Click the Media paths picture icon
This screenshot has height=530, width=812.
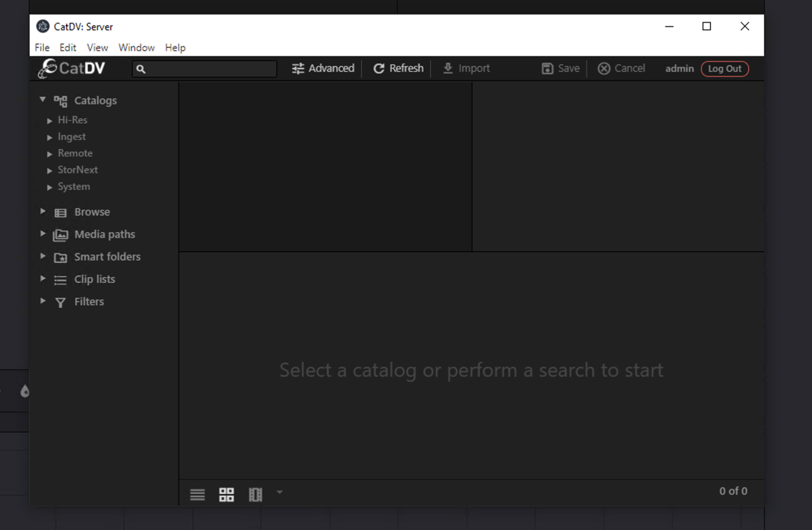[x=60, y=235]
